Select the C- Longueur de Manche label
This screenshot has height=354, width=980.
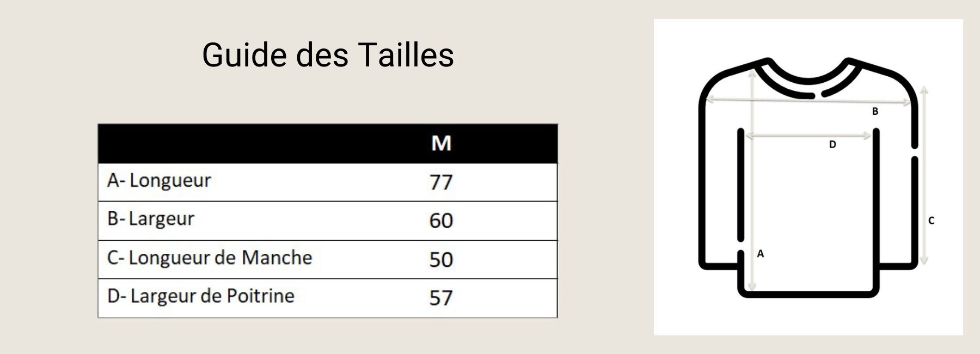pyautogui.click(x=210, y=258)
